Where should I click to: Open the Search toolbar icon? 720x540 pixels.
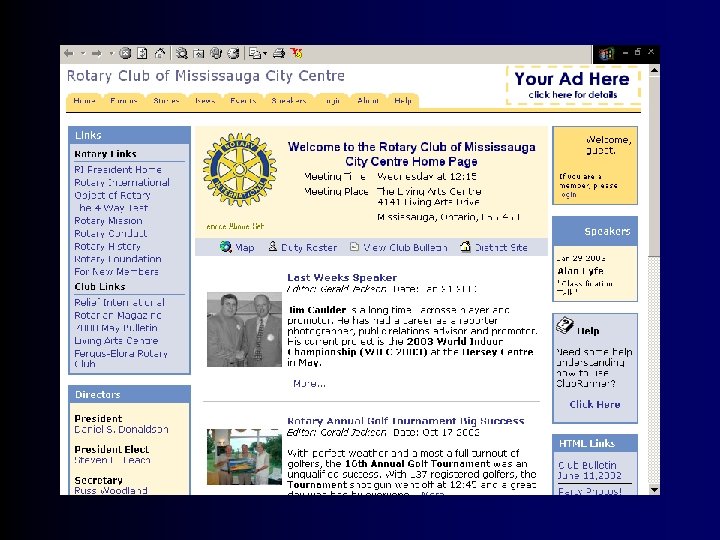tap(182, 53)
